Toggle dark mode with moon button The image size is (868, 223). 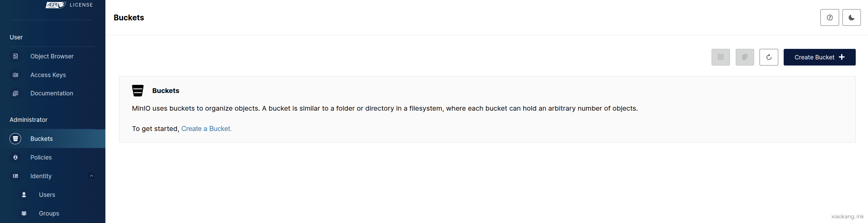click(851, 18)
